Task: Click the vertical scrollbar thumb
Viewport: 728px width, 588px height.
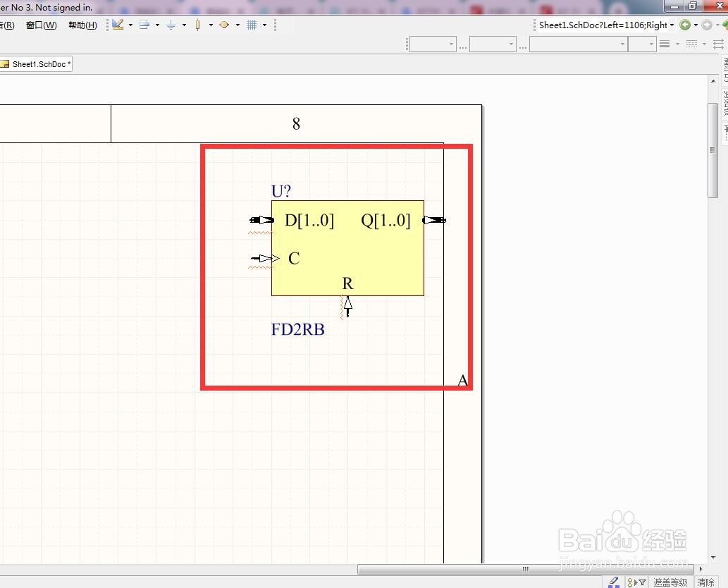Action: coord(712,150)
